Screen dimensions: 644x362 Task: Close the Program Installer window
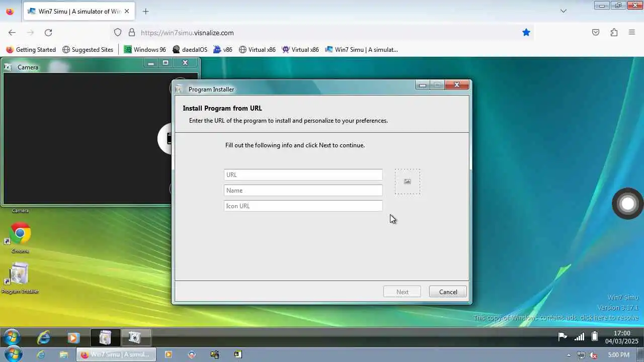(457, 85)
